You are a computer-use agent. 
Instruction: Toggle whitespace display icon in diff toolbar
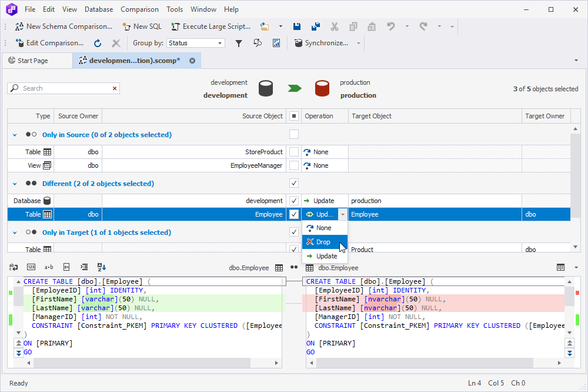(x=14, y=267)
